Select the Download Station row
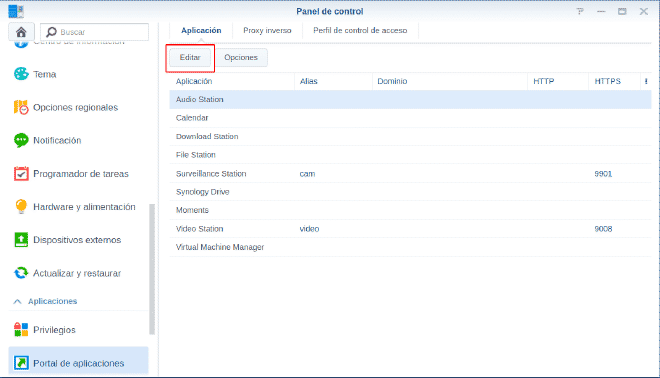The image size is (660, 378). pyautogui.click(x=410, y=136)
